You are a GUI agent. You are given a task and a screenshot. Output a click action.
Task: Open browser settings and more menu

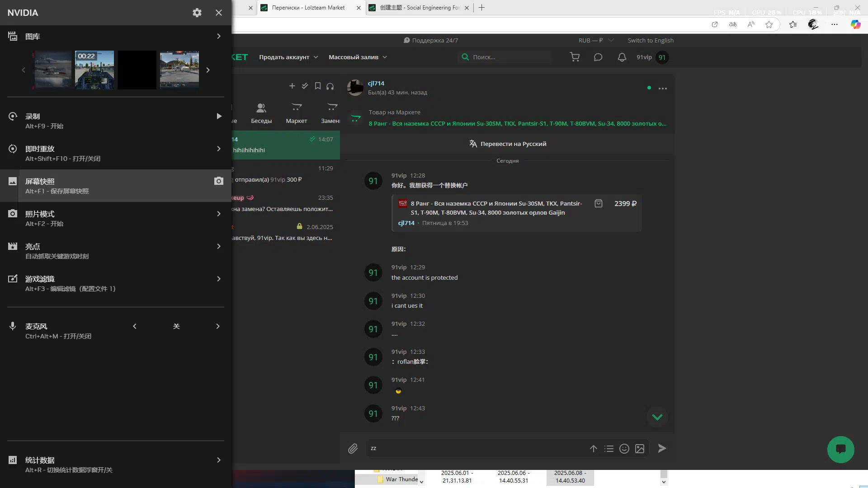pyautogui.click(x=835, y=24)
